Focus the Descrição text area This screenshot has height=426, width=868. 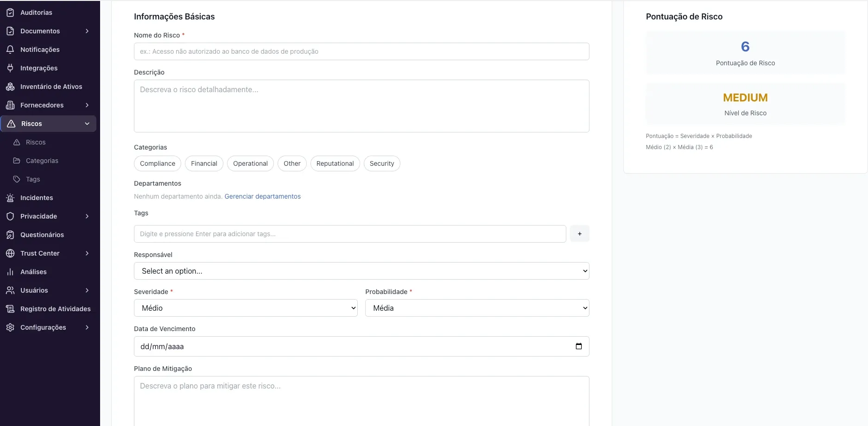pos(361,106)
